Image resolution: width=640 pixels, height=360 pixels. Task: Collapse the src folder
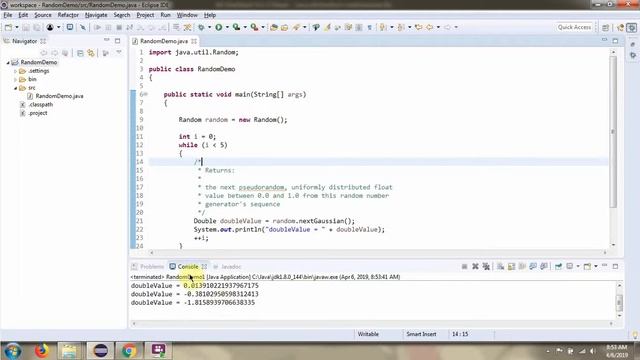[x=16, y=88]
